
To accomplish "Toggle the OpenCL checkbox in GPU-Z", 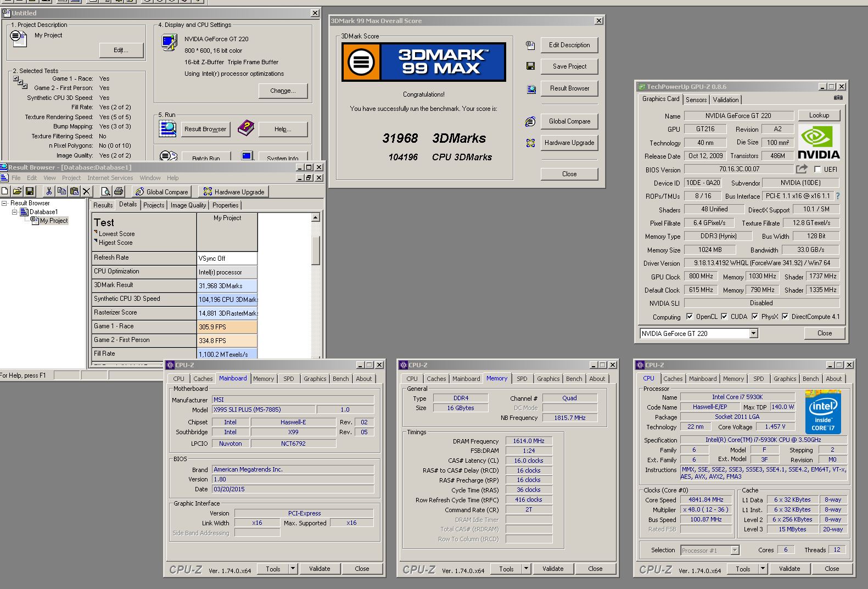I will pyautogui.click(x=690, y=316).
